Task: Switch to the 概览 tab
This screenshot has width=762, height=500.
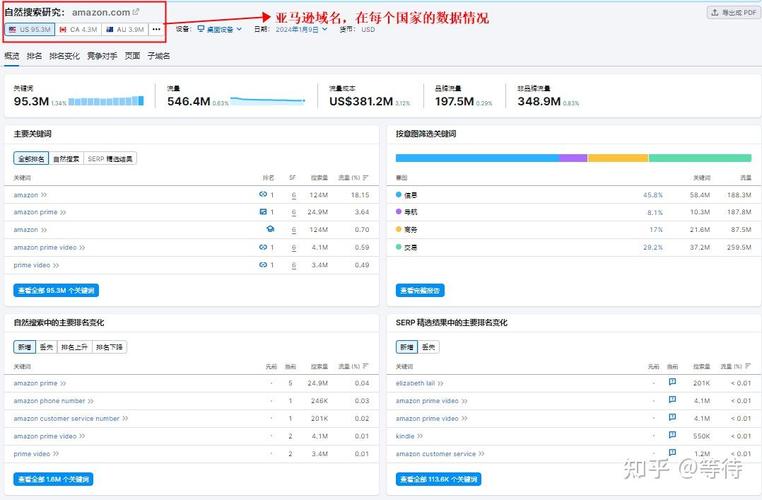Action: pyautogui.click(x=12, y=56)
